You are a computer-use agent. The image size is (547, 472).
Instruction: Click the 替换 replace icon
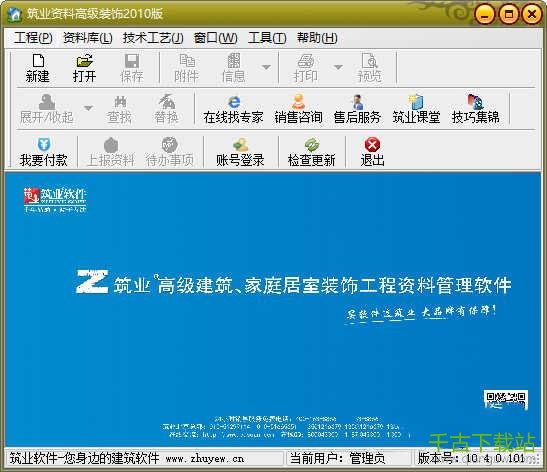(166, 109)
